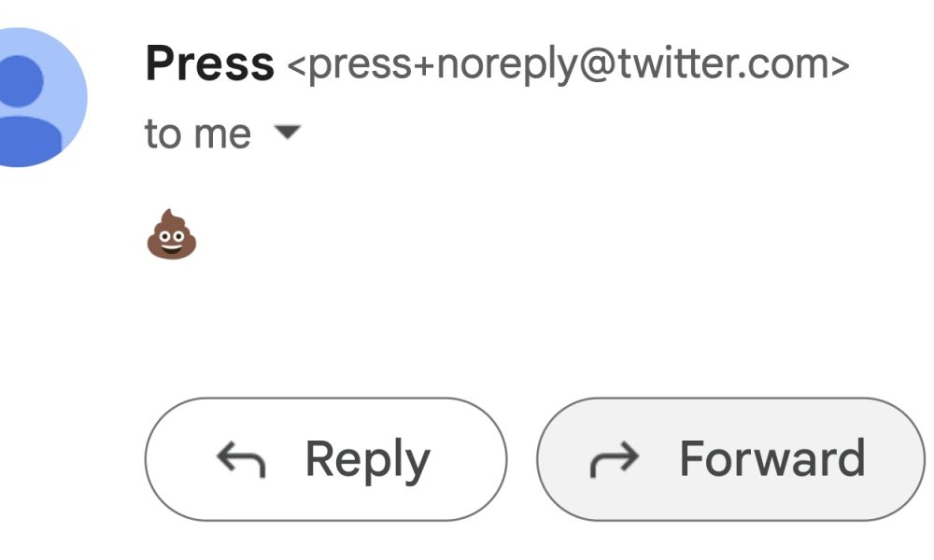Click the opening angle bracket before "press+noreply"
Viewport: 934px width, 560px height.
(297, 65)
